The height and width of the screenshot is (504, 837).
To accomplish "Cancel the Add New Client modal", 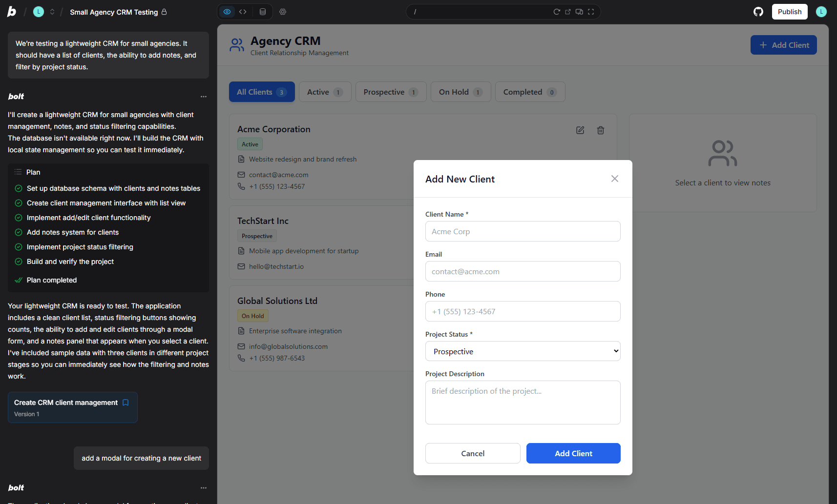I will coord(472,453).
